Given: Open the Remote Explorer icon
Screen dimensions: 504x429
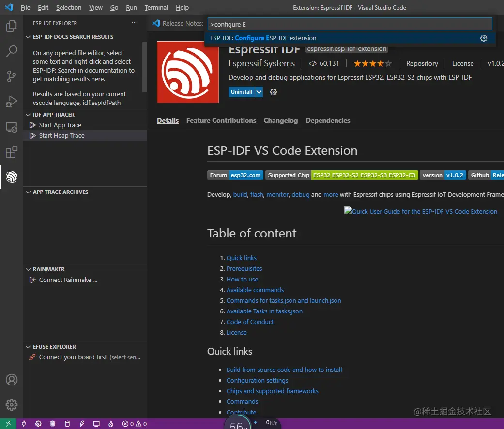Looking at the screenshot, I should [12, 127].
